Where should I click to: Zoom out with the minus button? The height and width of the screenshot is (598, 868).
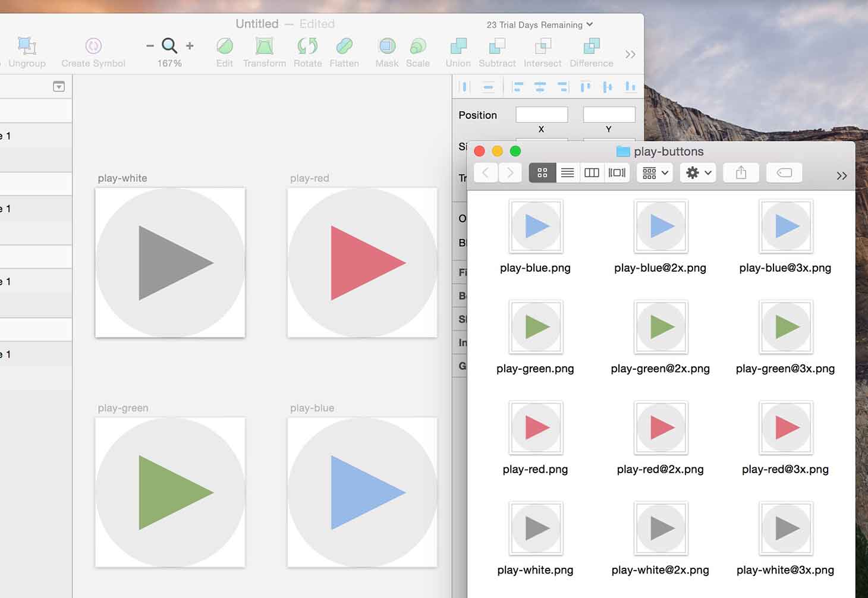[x=150, y=46]
